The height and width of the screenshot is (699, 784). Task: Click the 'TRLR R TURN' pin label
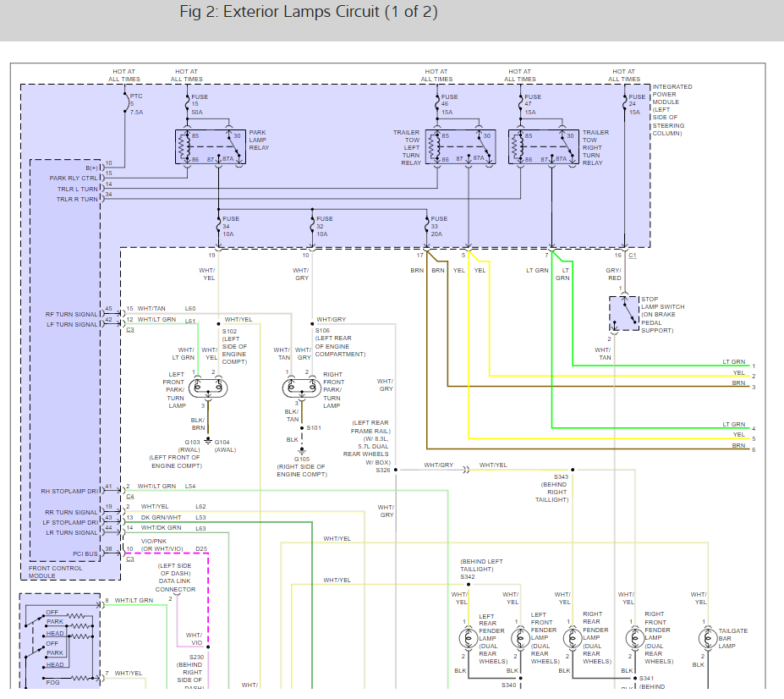pos(77,199)
